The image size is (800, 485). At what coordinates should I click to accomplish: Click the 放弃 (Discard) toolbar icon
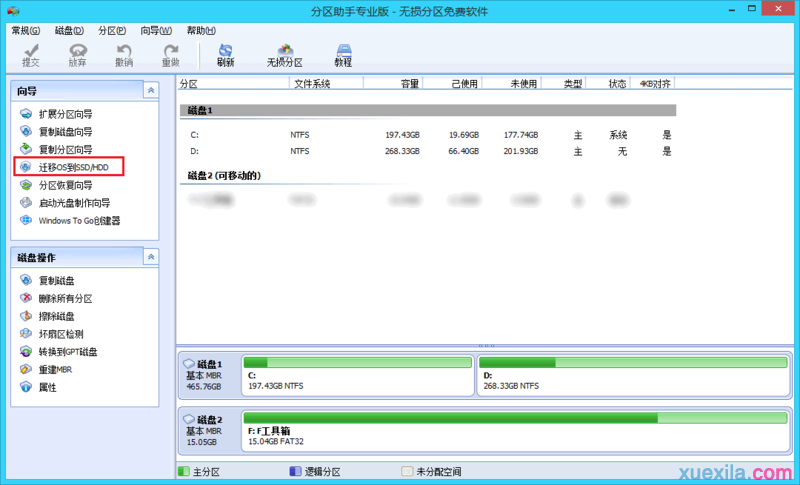77,55
